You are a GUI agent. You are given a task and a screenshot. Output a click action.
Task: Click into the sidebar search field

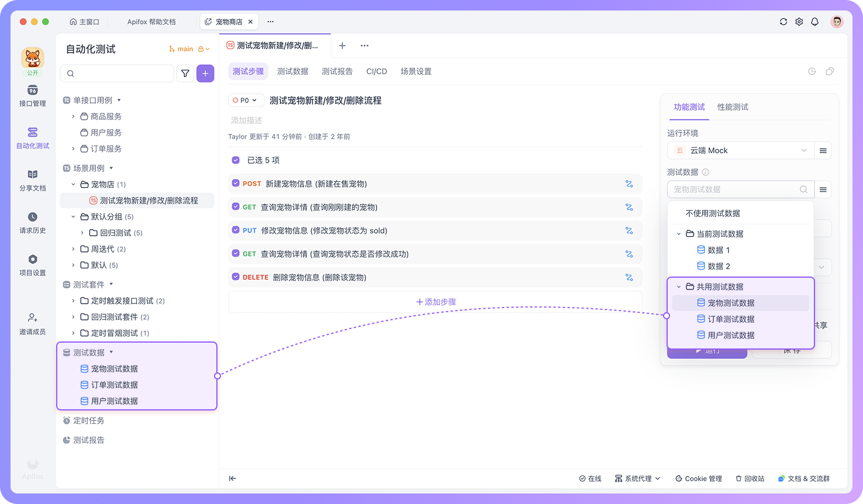(117, 74)
